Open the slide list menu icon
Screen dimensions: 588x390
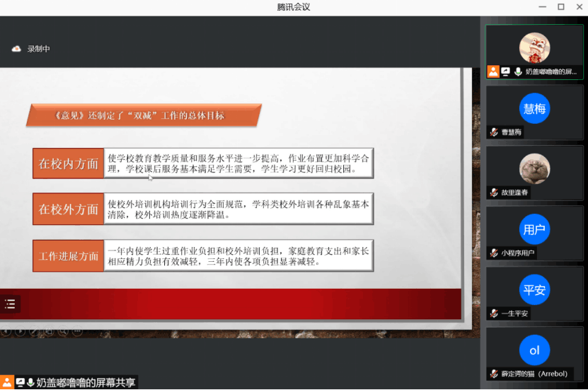pyautogui.click(x=10, y=304)
